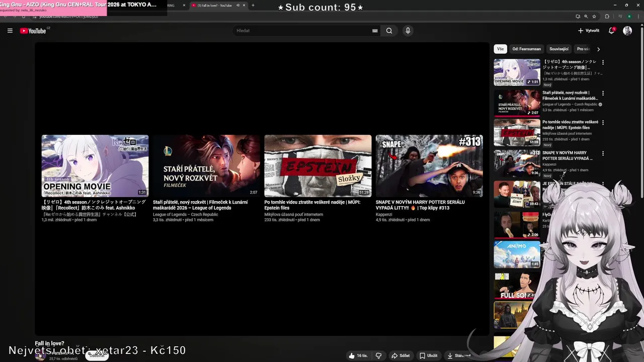Share the video via Sdílet
This screenshot has height=362, width=644.
point(400,355)
